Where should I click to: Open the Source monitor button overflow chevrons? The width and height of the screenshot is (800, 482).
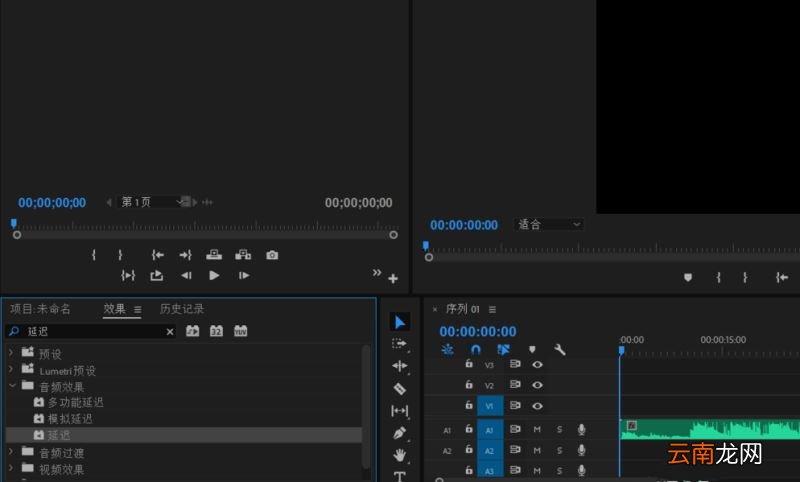(x=377, y=272)
